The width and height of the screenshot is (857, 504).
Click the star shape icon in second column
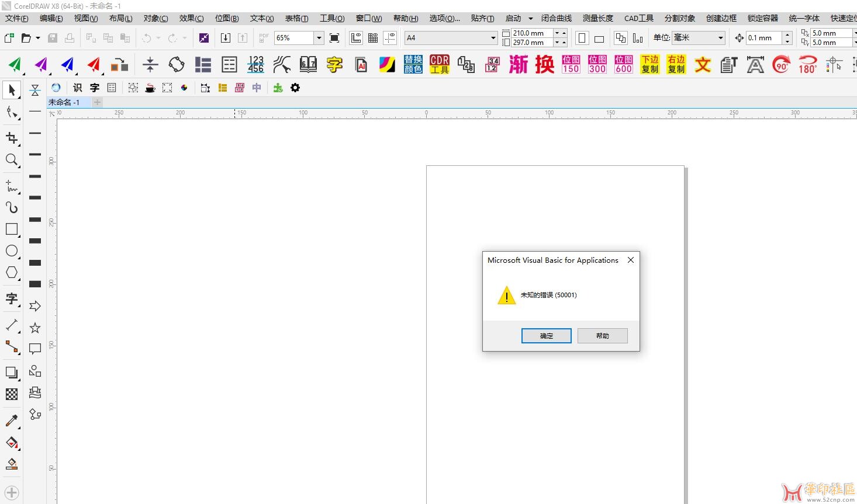tap(35, 328)
